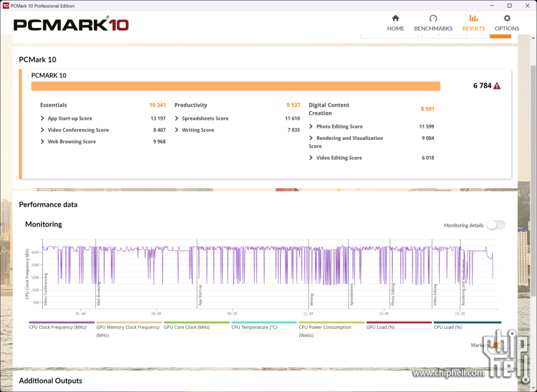
Task: Switch to the RESULTS tab
Action: coord(473,23)
